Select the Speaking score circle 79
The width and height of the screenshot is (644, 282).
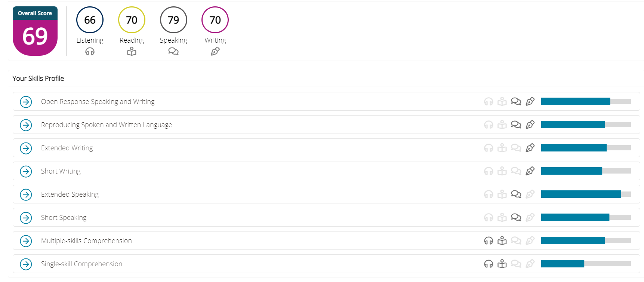[173, 20]
